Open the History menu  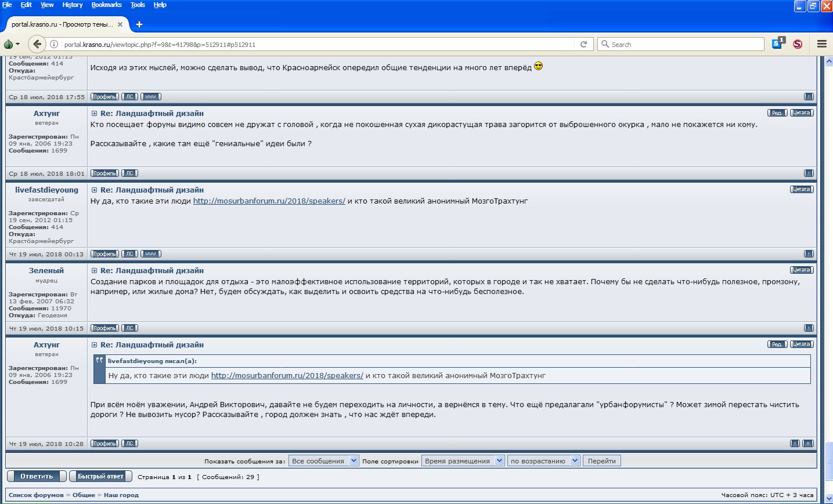(x=73, y=5)
